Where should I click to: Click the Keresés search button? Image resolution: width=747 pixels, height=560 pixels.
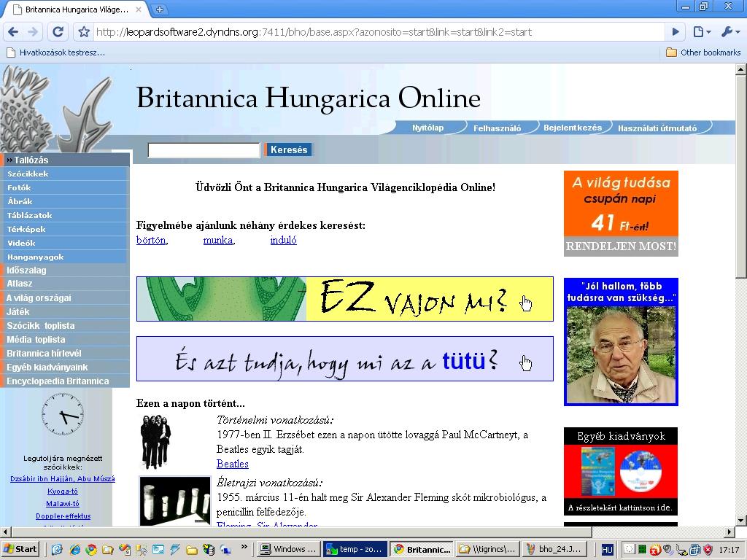289,149
